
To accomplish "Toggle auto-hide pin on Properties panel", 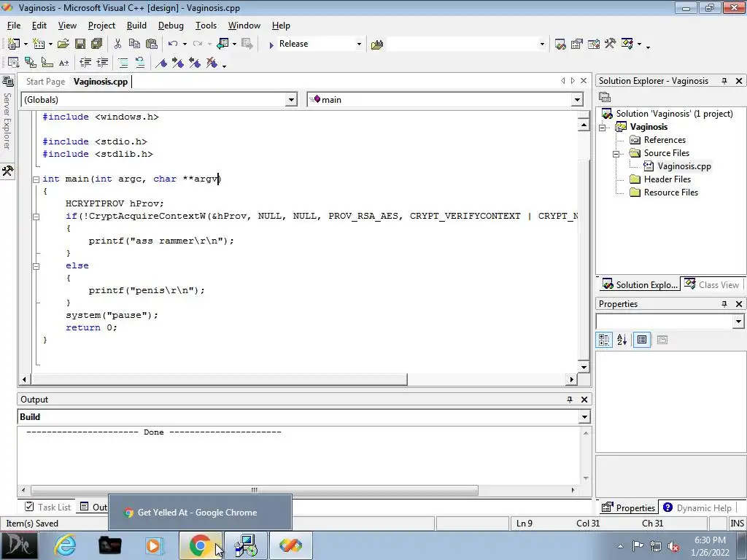I will 724,304.
